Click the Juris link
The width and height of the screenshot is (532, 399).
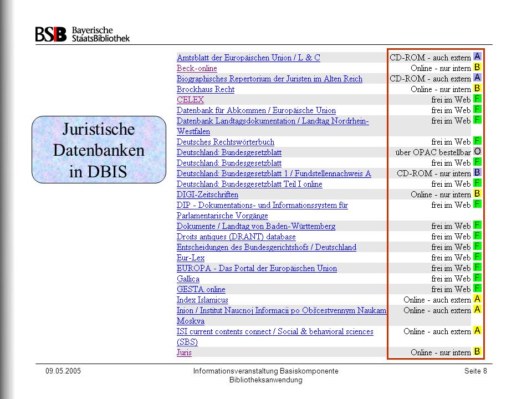(x=184, y=352)
